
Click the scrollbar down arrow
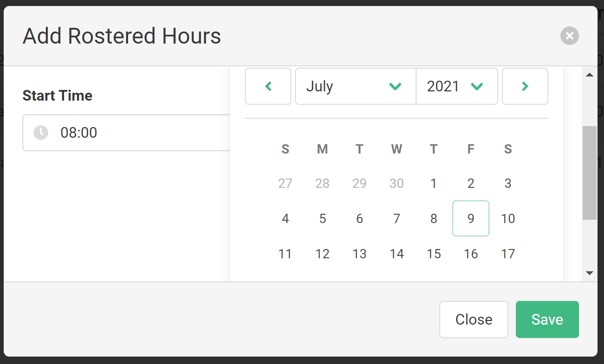(x=590, y=273)
